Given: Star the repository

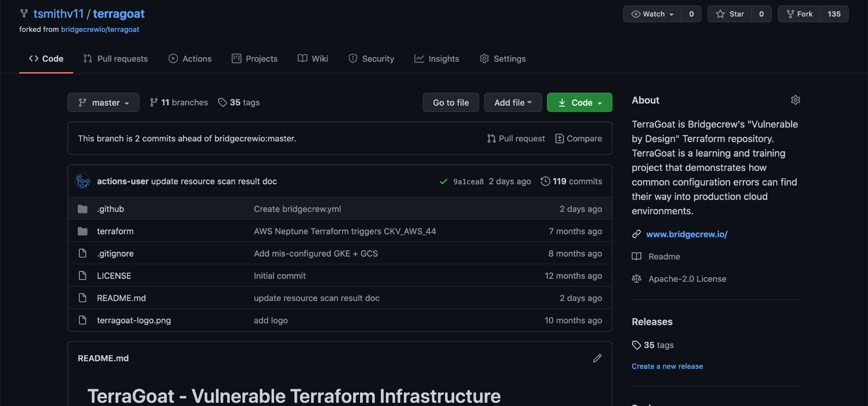Looking at the screenshot, I should [x=730, y=14].
